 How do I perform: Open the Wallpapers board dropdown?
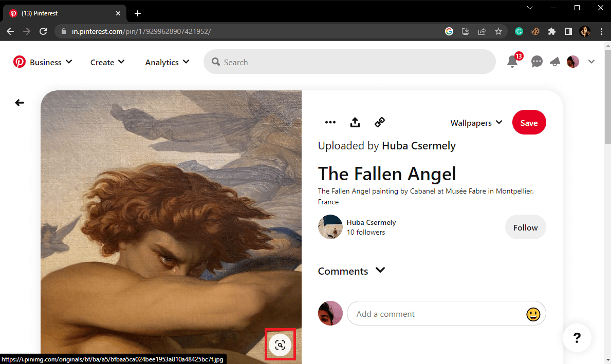pos(476,123)
